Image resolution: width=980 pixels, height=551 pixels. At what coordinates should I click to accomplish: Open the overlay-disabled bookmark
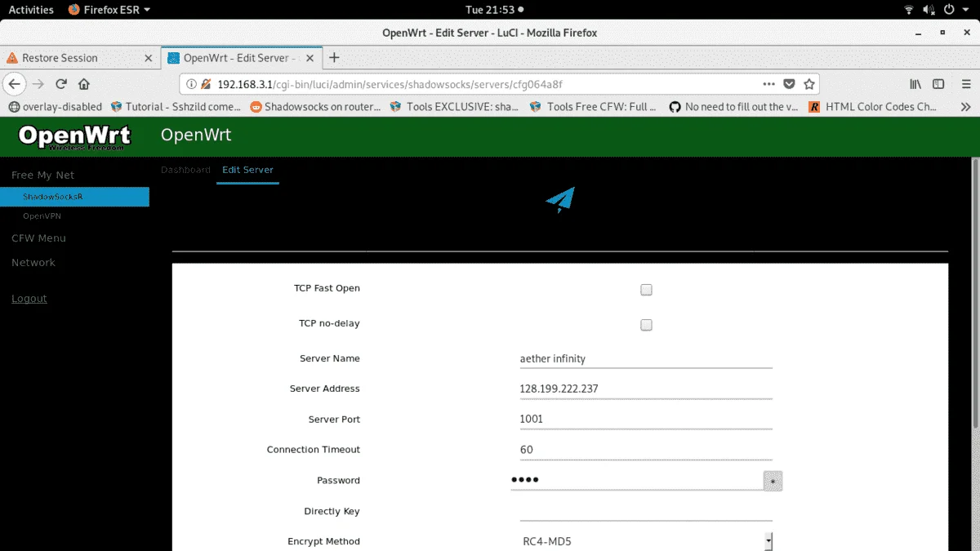click(x=55, y=107)
